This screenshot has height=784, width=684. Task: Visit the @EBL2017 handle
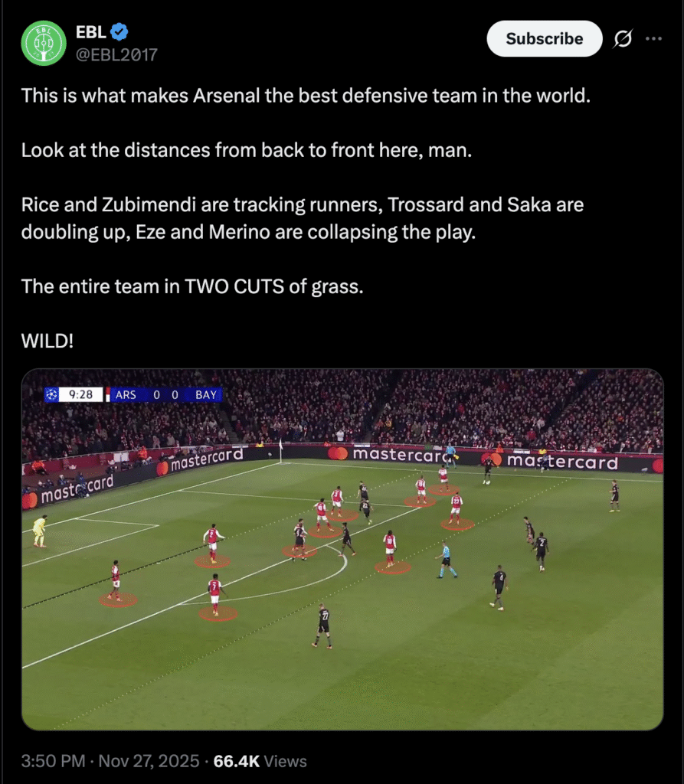click(116, 54)
